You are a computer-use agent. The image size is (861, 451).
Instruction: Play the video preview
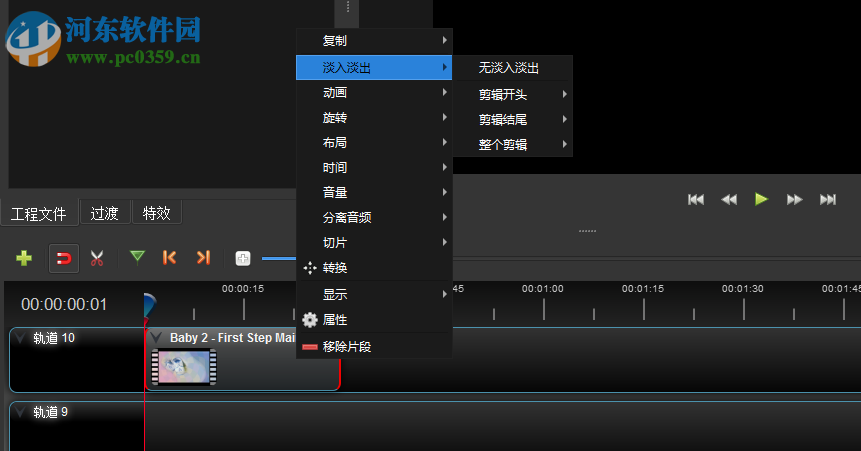761,199
